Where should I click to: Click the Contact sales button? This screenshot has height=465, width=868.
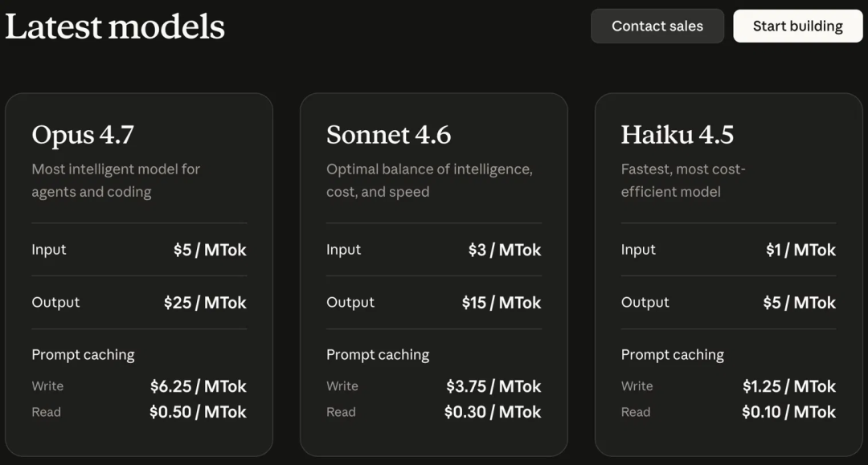point(657,26)
